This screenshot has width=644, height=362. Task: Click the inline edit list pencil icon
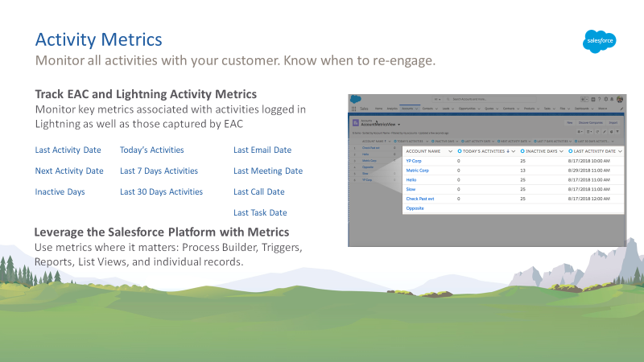[605, 132]
